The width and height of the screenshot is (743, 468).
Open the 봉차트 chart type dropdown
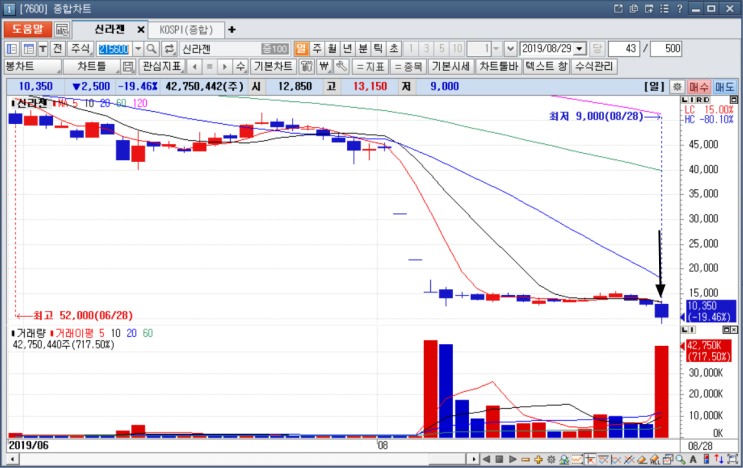coord(33,67)
